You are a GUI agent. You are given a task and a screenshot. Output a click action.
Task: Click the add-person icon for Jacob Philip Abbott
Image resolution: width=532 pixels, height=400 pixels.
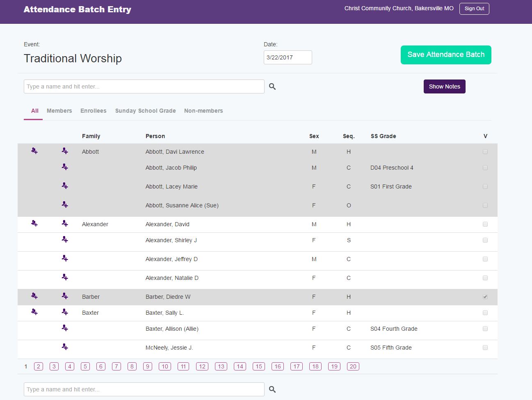[x=65, y=167]
